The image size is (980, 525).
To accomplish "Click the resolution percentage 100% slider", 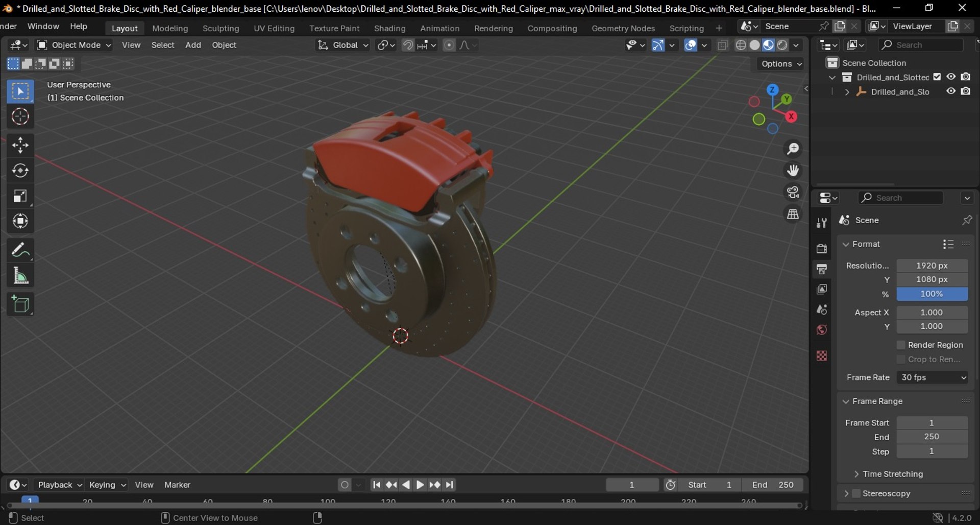I will [932, 294].
